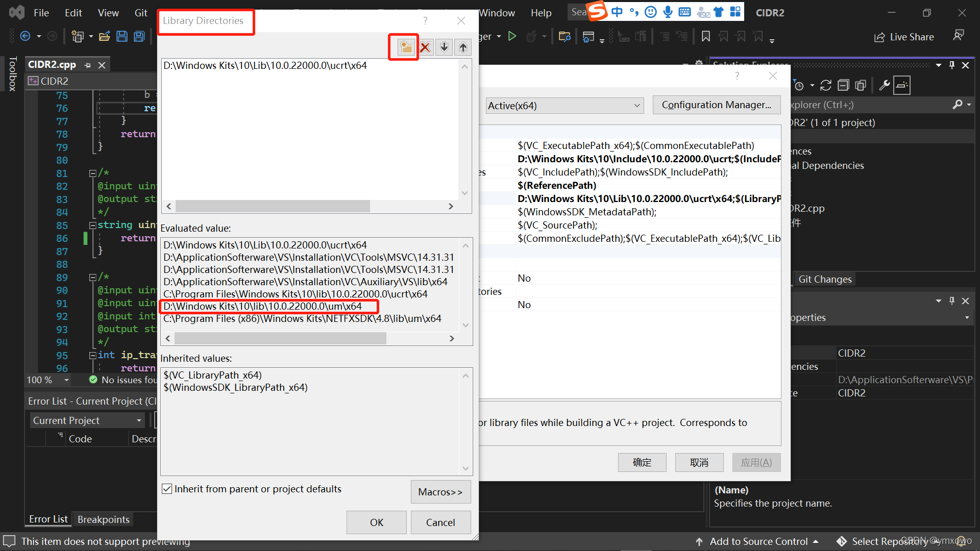Click the New Line folder icon
This screenshot has width=980, height=551.
pyautogui.click(x=406, y=47)
